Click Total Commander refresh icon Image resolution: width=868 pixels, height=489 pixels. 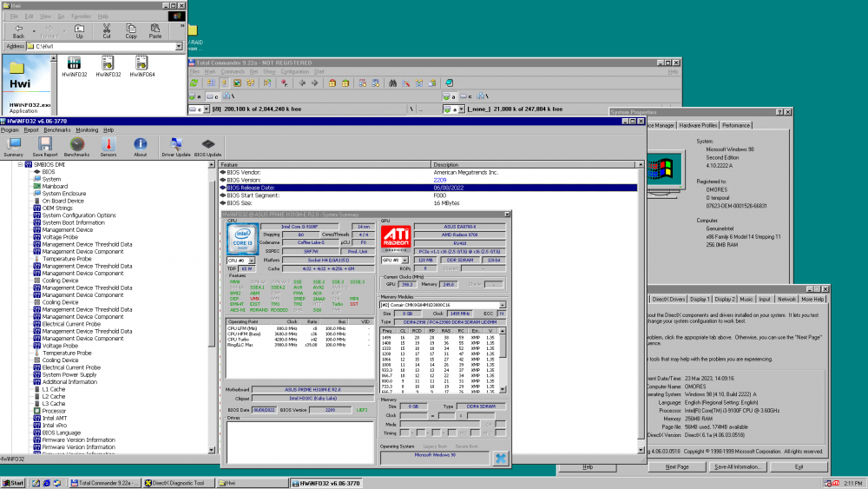coord(194,83)
